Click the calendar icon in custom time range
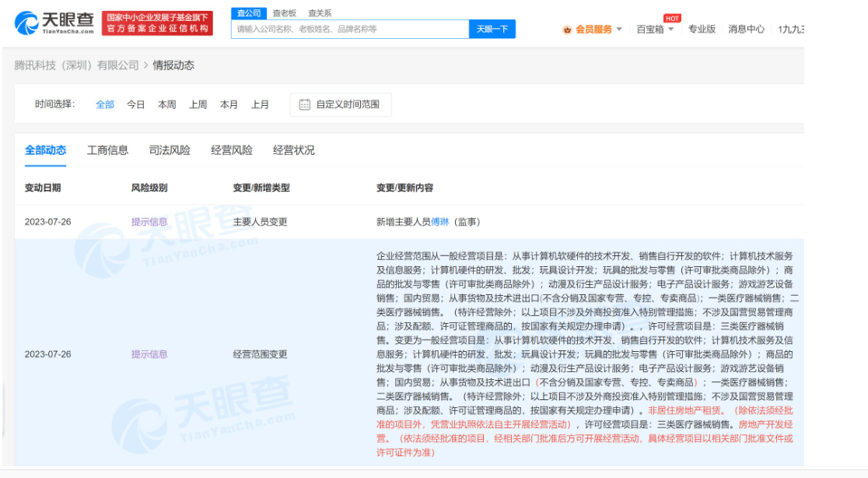Screen dimensions: 868x478 click(304, 104)
